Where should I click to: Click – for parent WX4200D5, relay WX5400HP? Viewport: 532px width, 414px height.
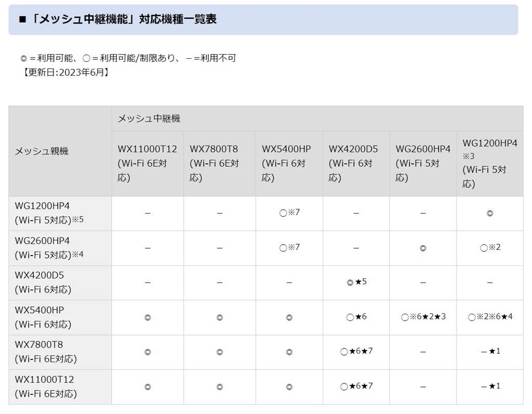(x=289, y=283)
